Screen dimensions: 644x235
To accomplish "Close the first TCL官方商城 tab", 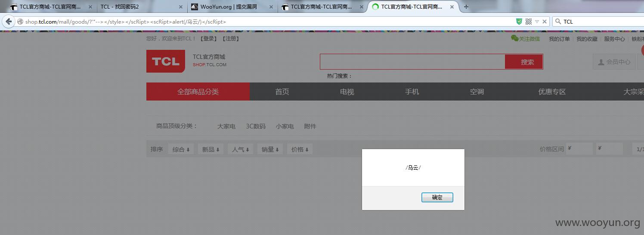I will (x=90, y=7).
